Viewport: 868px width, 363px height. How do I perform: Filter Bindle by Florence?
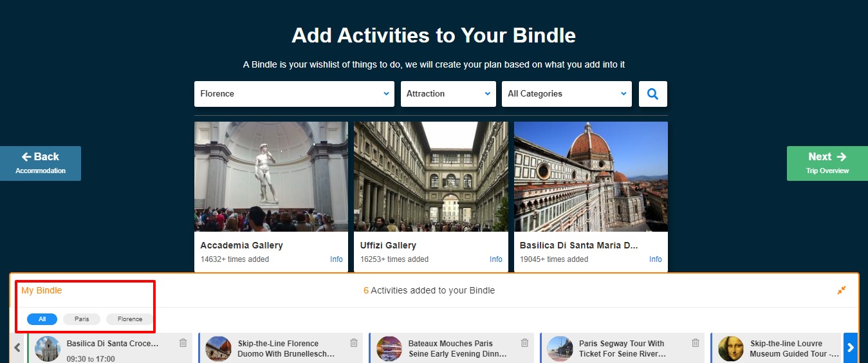pyautogui.click(x=130, y=319)
